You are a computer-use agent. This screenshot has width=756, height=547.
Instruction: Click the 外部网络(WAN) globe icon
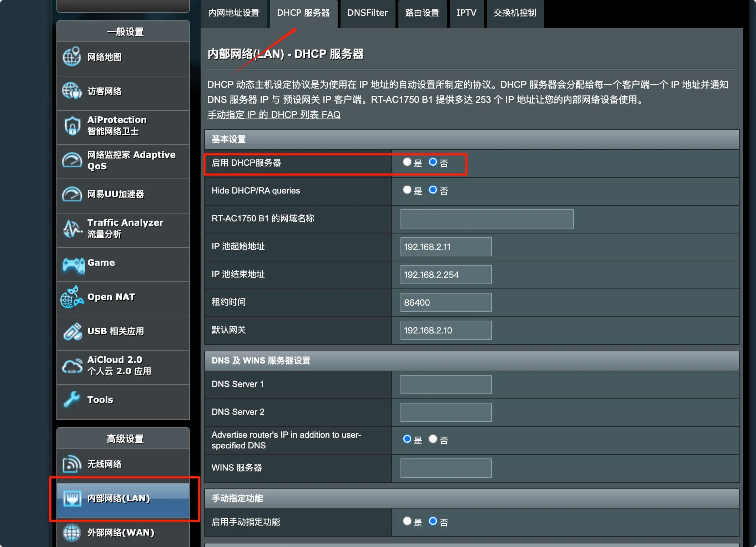pyautogui.click(x=72, y=533)
